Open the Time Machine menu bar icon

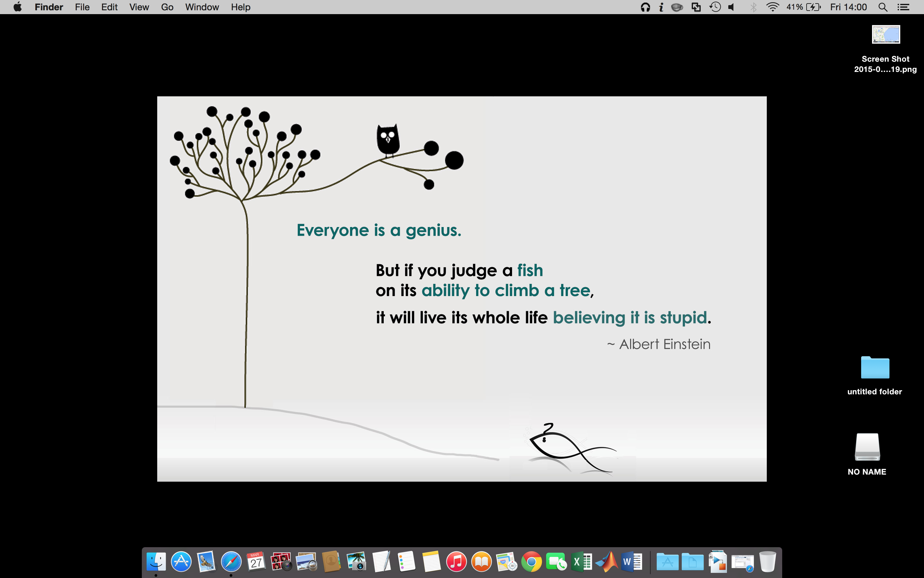[x=715, y=7]
